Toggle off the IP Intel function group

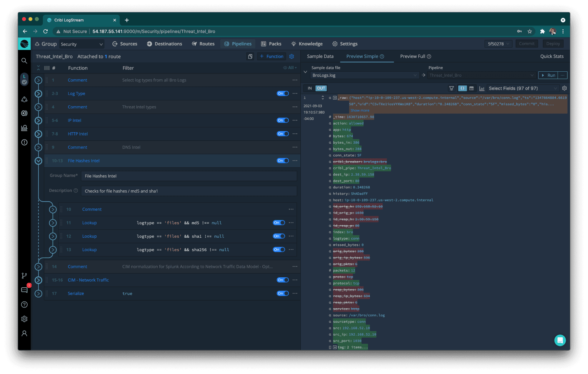tap(282, 120)
